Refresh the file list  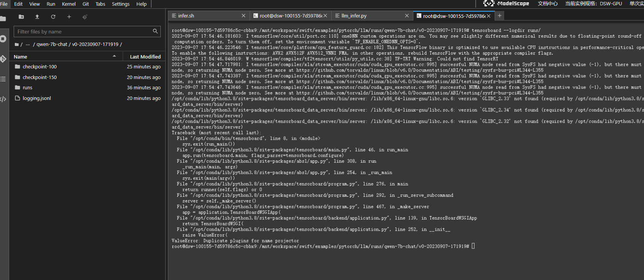53,17
